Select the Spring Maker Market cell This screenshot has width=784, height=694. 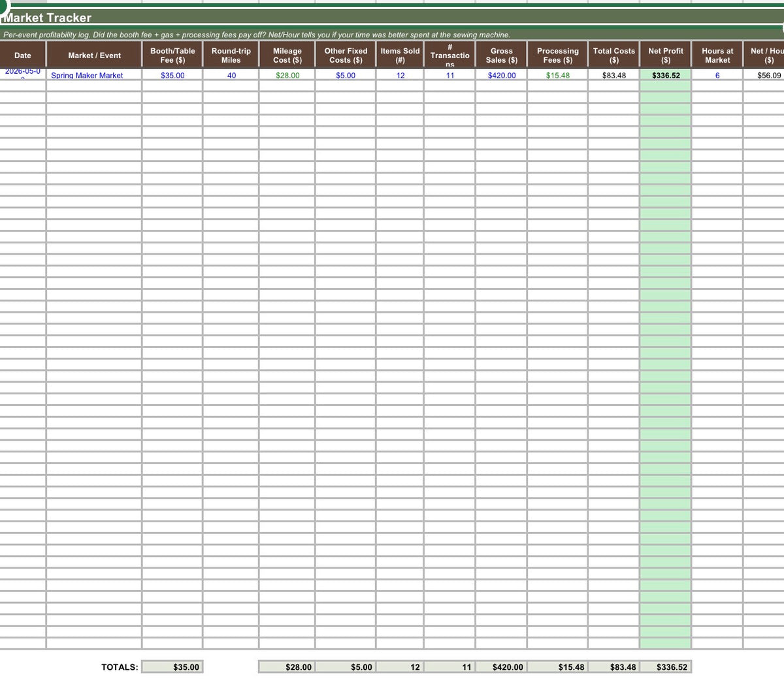point(95,75)
